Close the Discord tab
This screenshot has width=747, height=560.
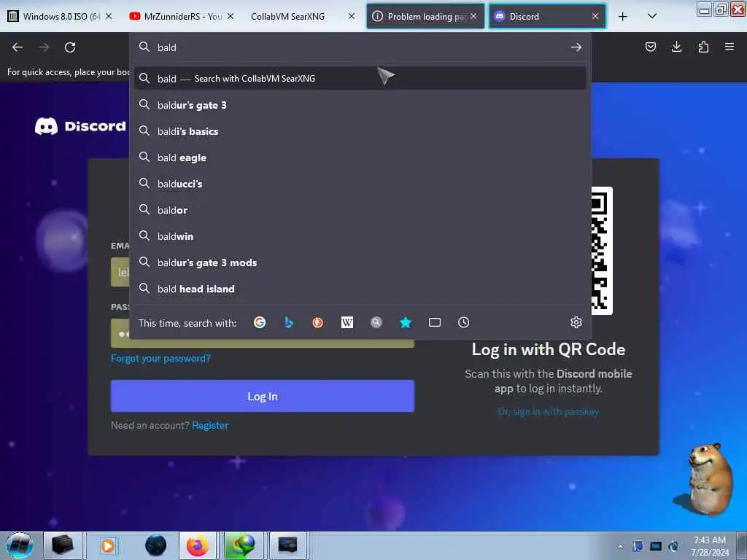pos(595,17)
